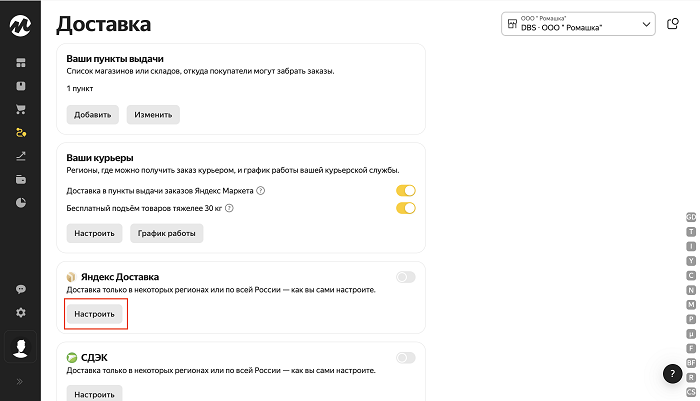
Task: Open График работы for couriers
Action: [166, 233]
